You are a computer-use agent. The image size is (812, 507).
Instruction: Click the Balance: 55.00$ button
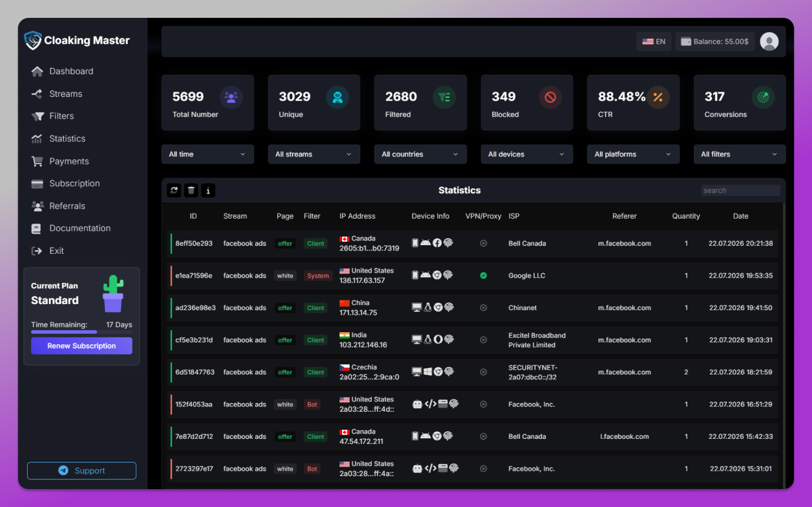click(715, 42)
